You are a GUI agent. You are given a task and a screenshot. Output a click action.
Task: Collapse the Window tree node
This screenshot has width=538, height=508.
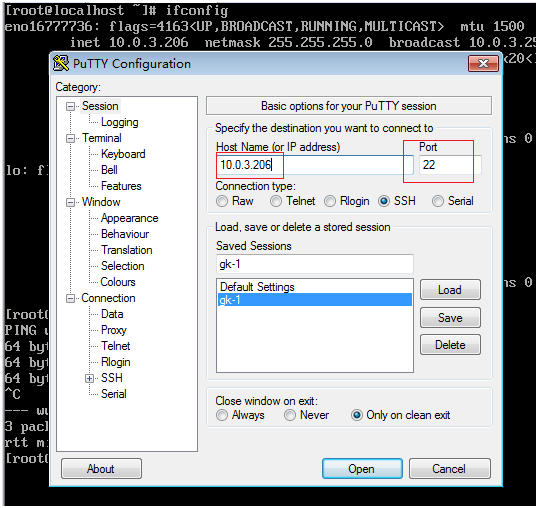coord(70,202)
